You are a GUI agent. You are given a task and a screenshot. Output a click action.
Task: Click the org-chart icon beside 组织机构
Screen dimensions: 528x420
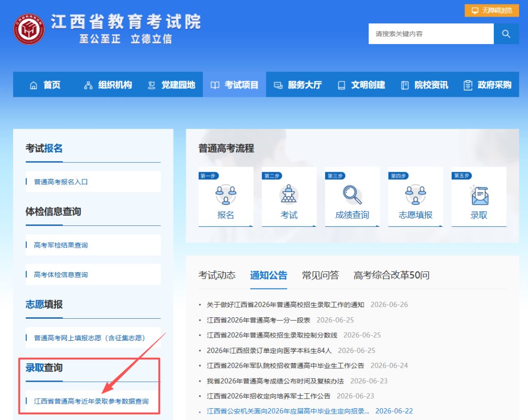88,85
